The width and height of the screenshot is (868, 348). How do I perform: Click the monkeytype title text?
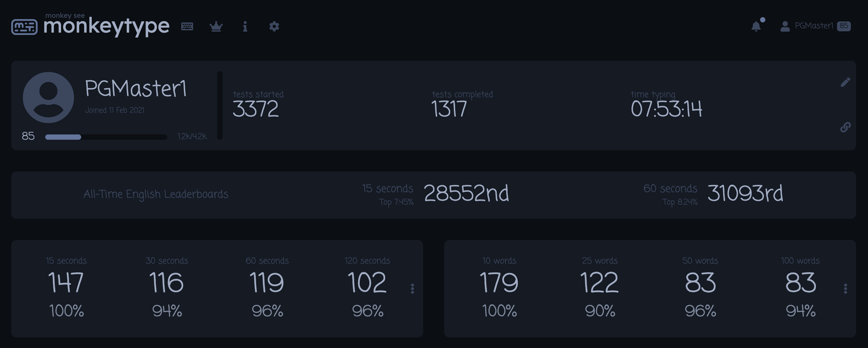click(106, 26)
